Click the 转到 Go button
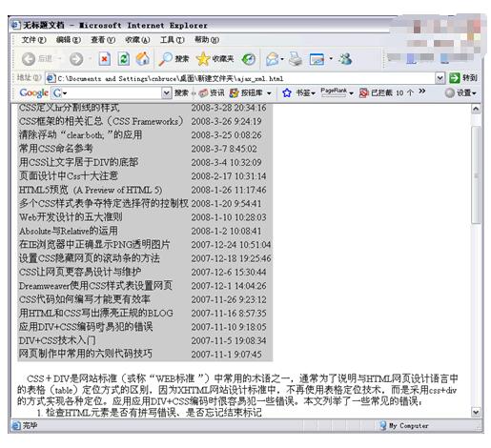This screenshot has width=491, height=448. [x=463, y=78]
